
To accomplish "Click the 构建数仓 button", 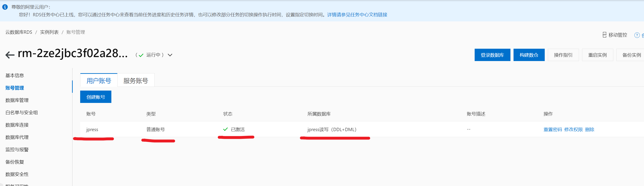I will tap(529, 55).
